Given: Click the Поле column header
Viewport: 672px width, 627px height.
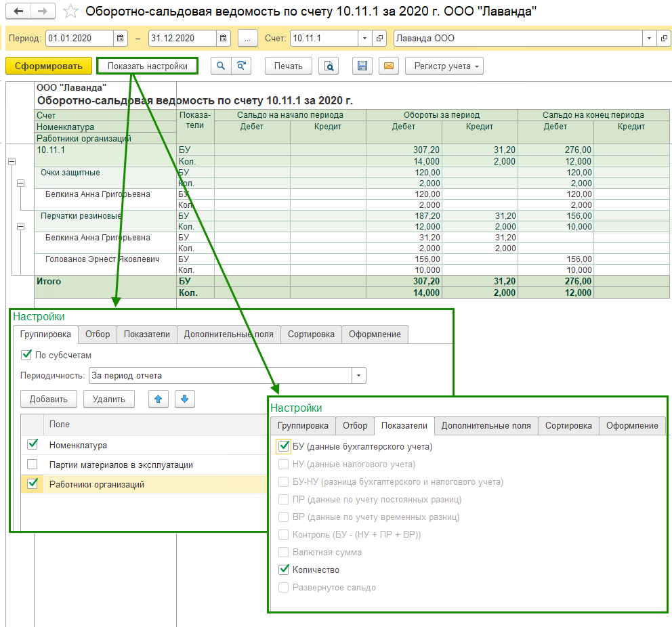Looking at the screenshot, I should [x=59, y=424].
